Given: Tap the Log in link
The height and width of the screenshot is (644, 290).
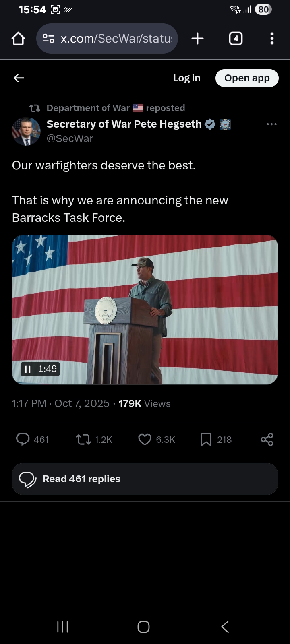Looking at the screenshot, I should tap(186, 78).
